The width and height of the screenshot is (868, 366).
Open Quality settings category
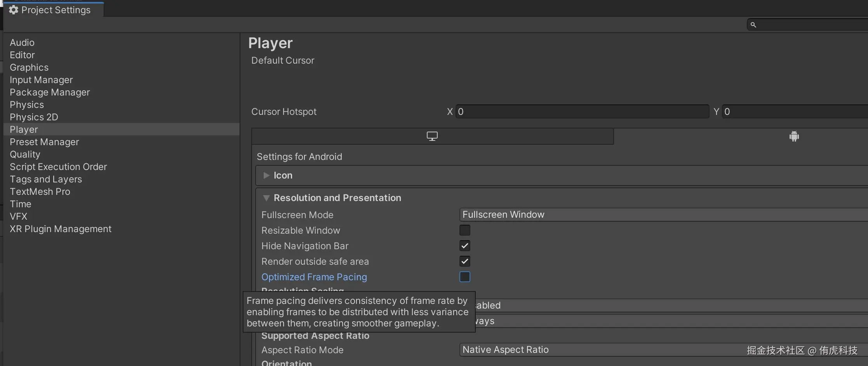(x=25, y=154)
